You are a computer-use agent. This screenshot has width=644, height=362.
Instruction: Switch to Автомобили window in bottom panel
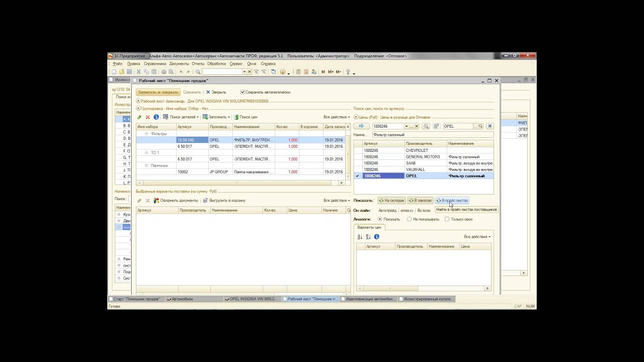pos(194,299)
